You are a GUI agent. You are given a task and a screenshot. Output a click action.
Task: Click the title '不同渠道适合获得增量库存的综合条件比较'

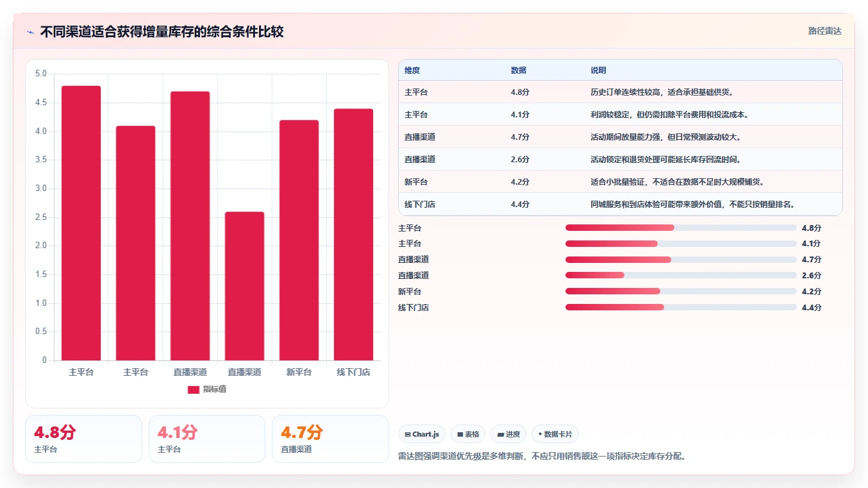point(162,32)
